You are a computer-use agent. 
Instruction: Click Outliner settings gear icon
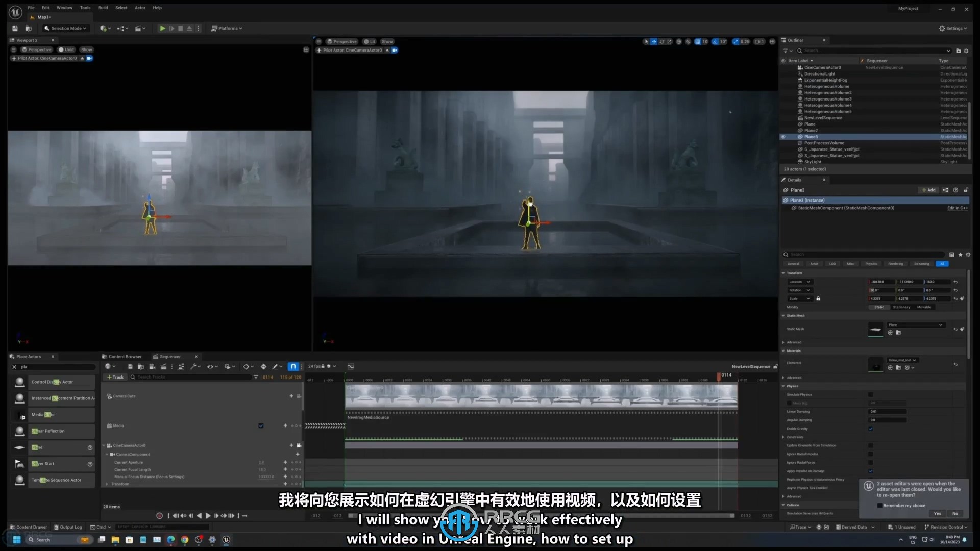[966, 51]
